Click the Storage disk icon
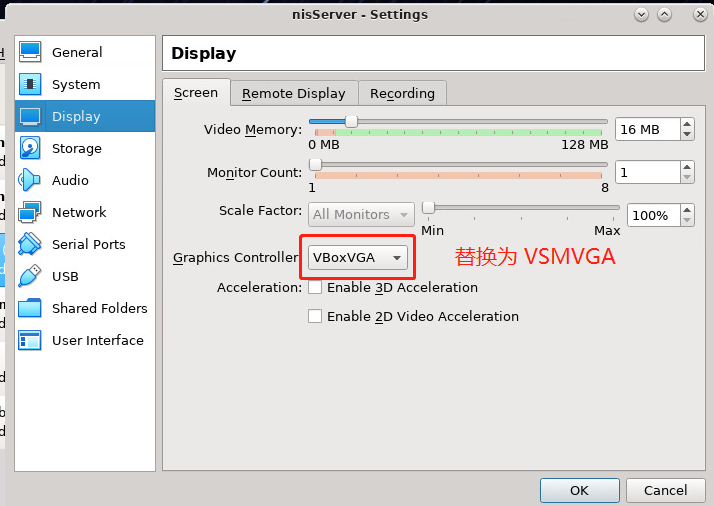Image resolution: width=714 pixels, height=506 pixels. (30, 148)
